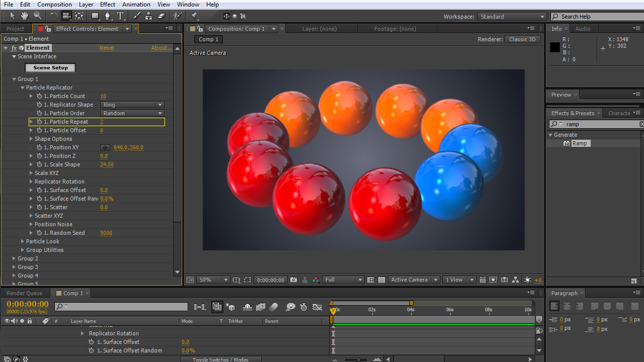Image resolution: width=644 pixels, height=362 pixels.
Task: Pick the Horizontal Type tool
Action: click(x=120, y=16)
